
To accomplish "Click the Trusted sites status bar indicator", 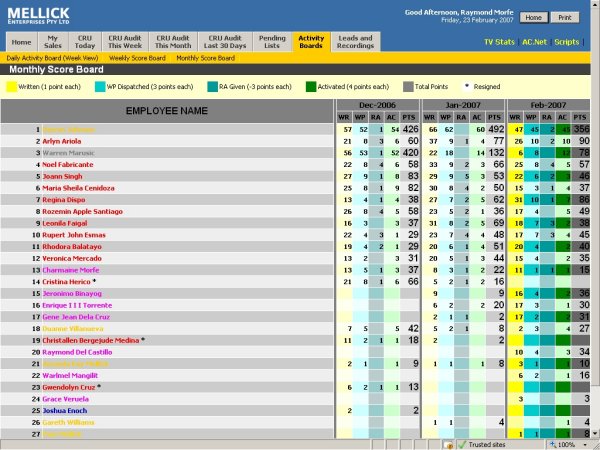I will point(482,445).
